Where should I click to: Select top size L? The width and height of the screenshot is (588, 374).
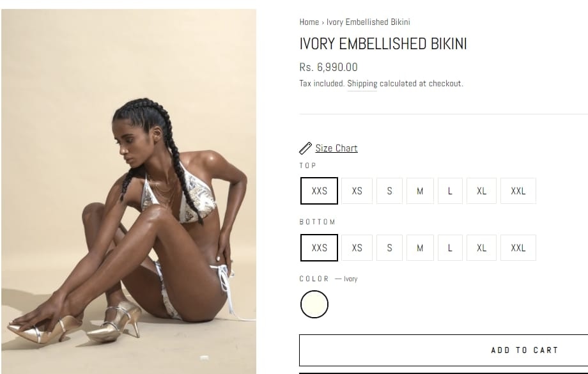point(450,191)
